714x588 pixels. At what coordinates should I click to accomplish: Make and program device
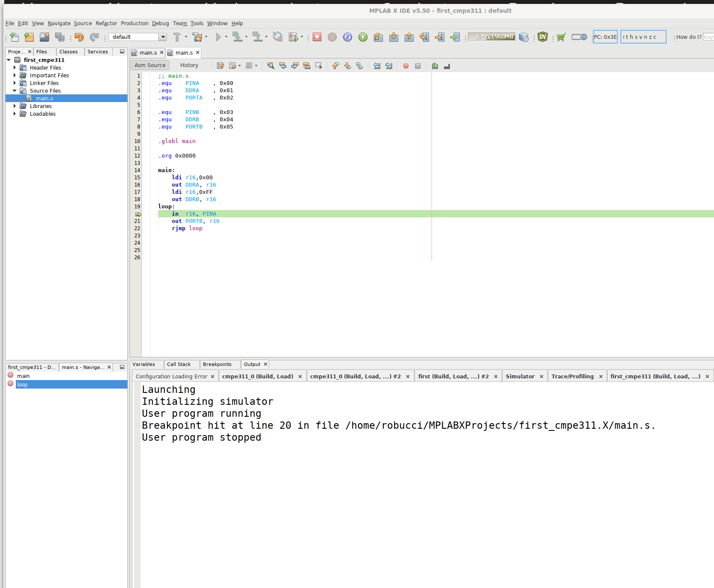237,37
